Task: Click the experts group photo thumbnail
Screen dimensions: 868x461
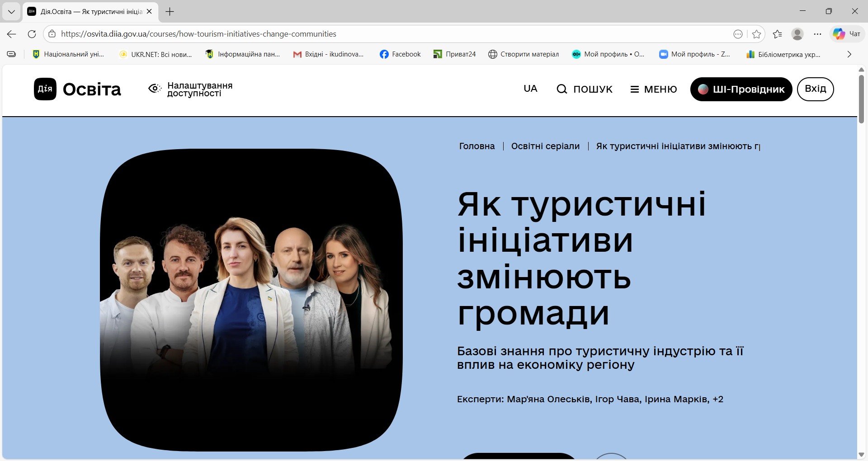Action: tap(251, 300)
